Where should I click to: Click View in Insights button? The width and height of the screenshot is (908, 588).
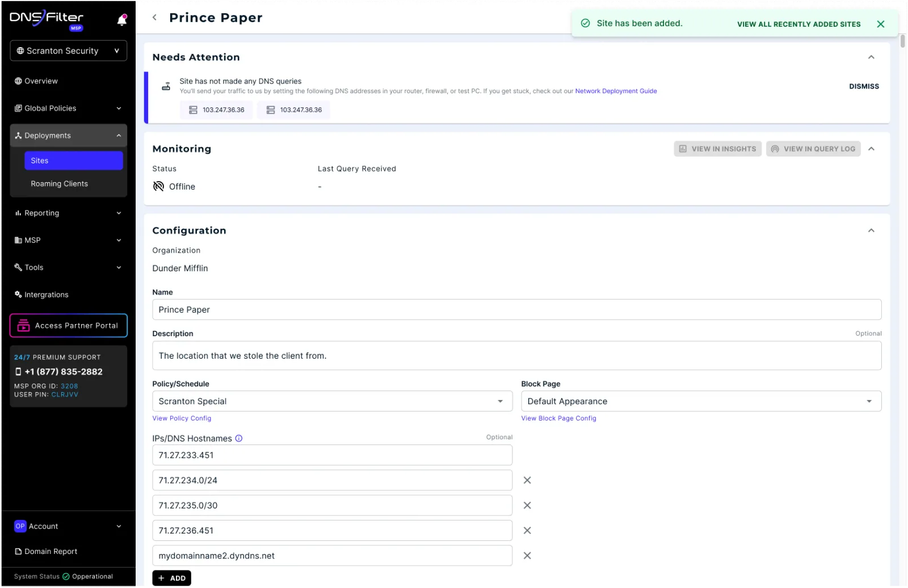[717, 149]
